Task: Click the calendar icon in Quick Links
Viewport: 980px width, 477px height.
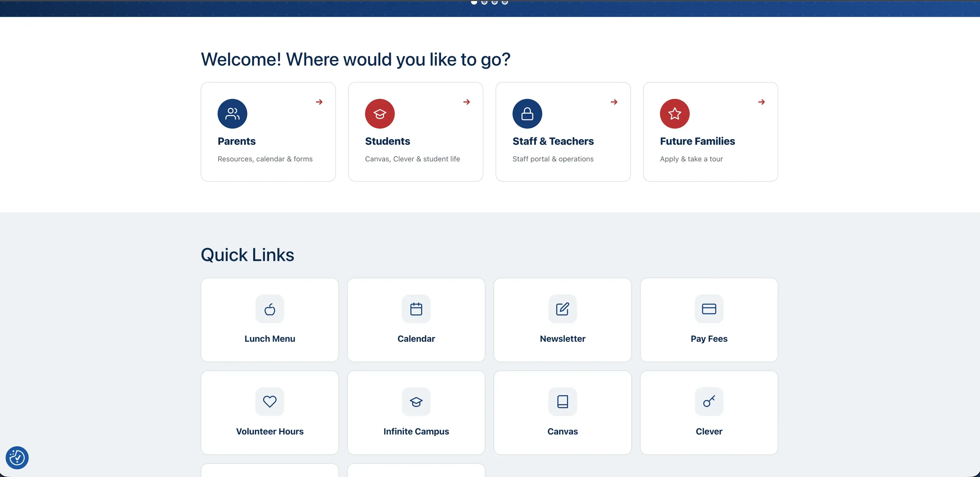Action: (416, 309)
